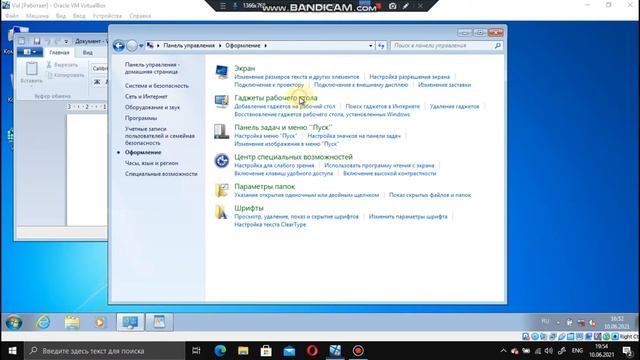Switch to the WordPad taskbar button
The height and width of the screenshot is (360, 640).
[159, 322]
